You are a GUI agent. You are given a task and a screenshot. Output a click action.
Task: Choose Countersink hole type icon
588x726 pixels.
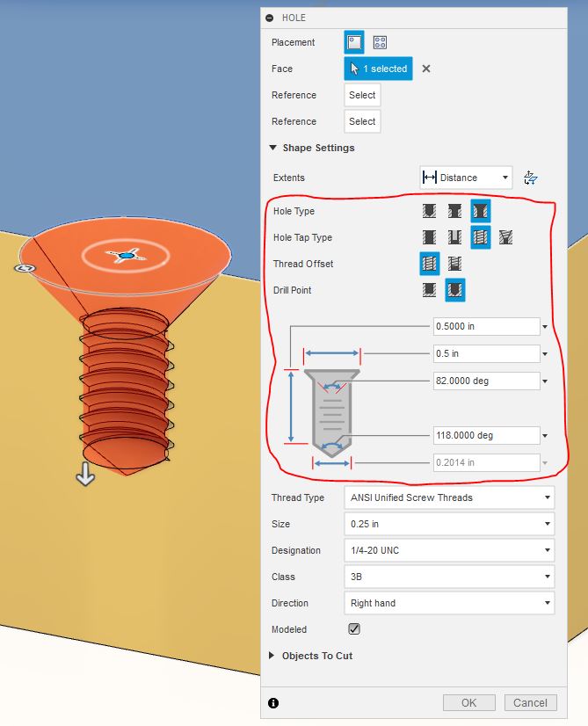pos(481,211)
